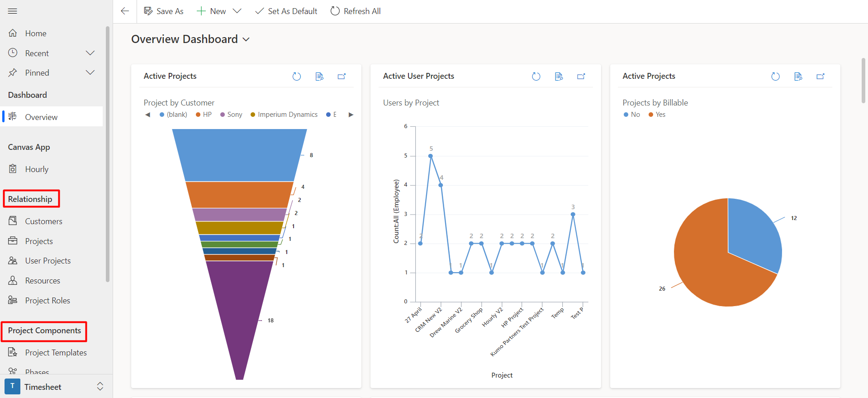View records for Project by Customer chart
Screen dimensions: 868x398
[x=319, y=77]
